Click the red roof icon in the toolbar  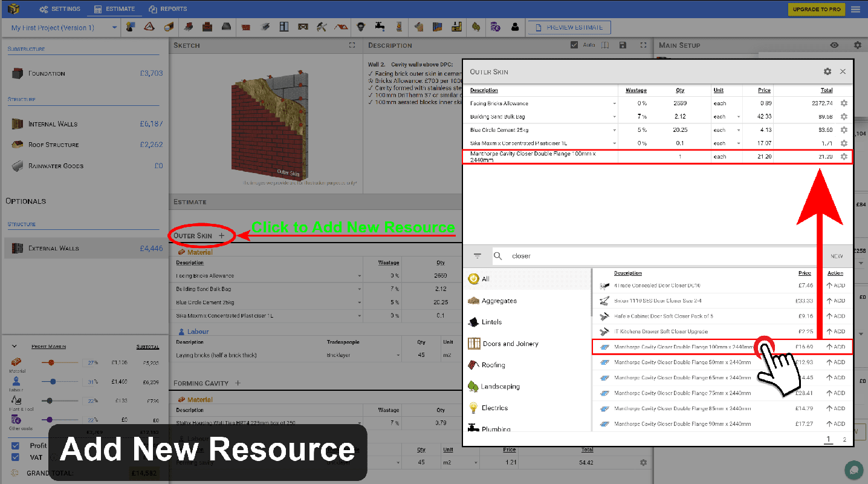coord(342,27)
